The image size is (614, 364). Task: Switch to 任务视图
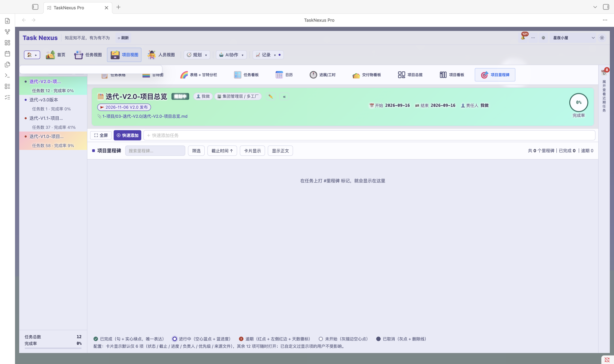[x=88, y=55]
